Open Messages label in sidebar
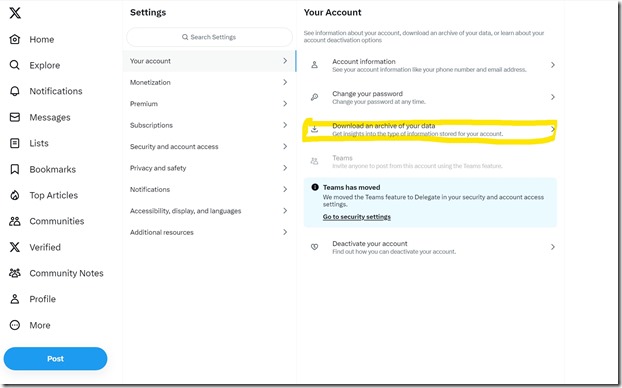Screen dimensions: 622x388 point(50,117)
